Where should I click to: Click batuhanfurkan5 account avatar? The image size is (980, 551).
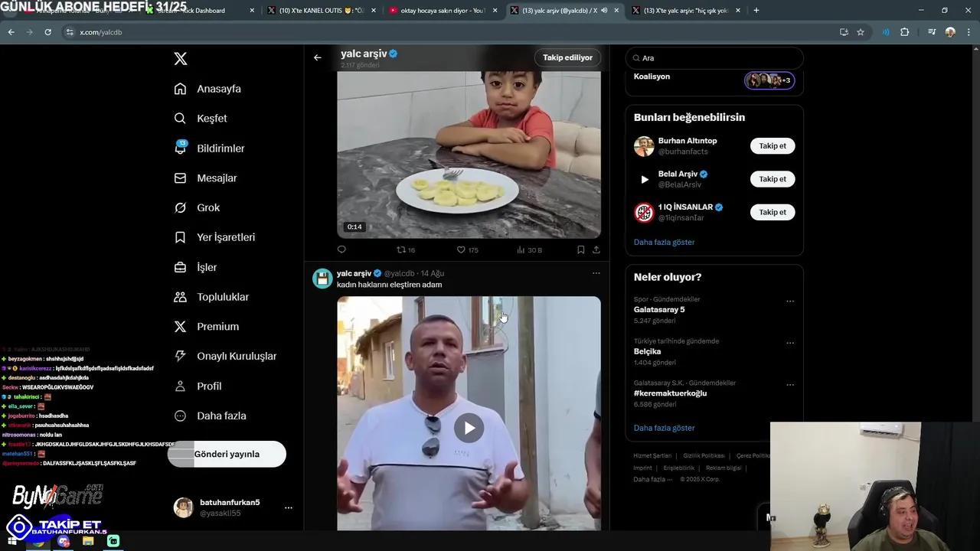coord(184,507)
